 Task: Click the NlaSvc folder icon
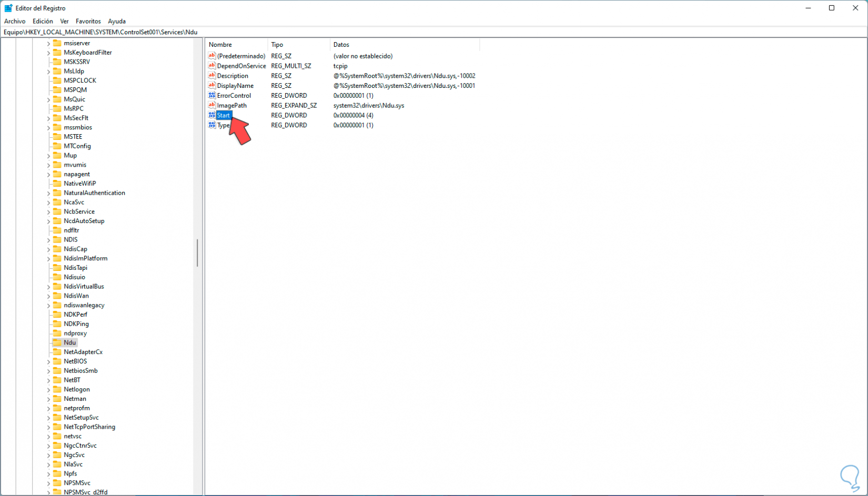(57, 464)
